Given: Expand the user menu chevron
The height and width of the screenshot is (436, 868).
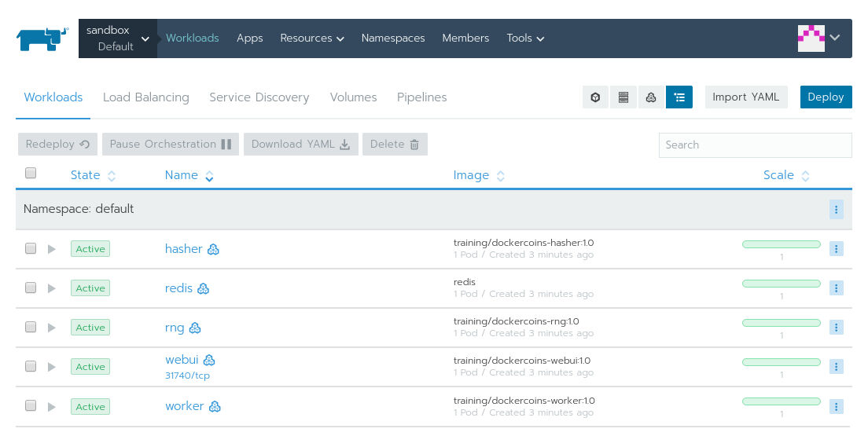Looking at the screenshot, I should (835, 38).
